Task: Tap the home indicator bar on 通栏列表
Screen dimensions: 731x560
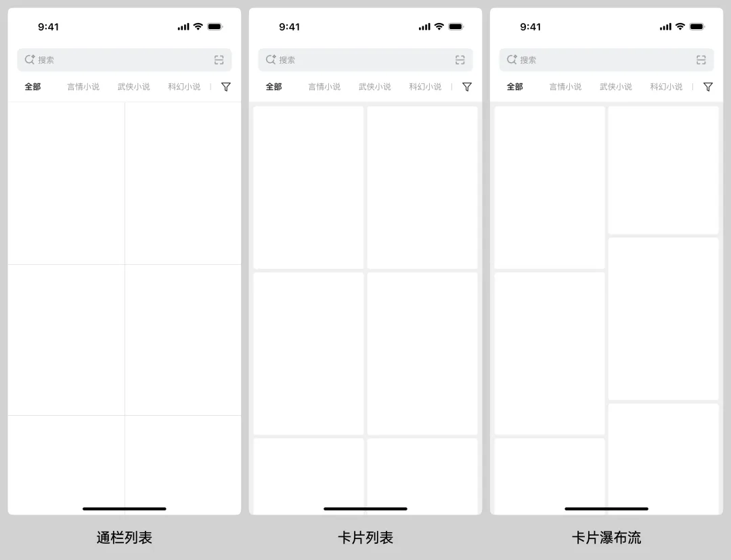Action: click(x=124, y=509)
